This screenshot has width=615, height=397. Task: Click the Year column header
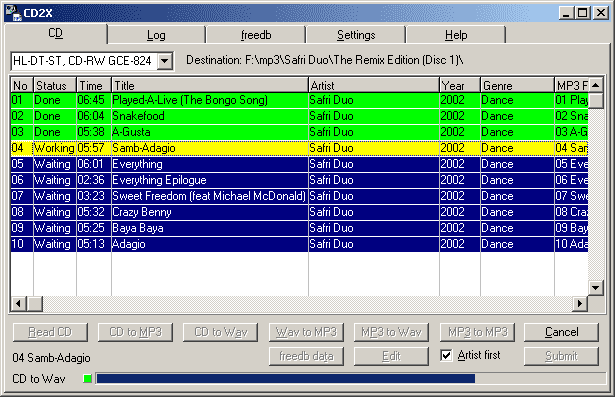click(x=460, y=86)
